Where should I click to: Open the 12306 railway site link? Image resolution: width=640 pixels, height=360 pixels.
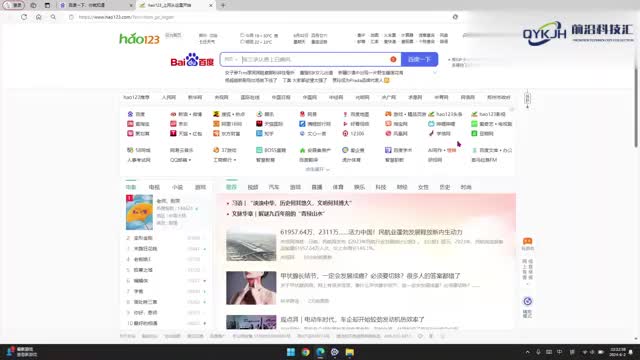[x=353, y=133]
